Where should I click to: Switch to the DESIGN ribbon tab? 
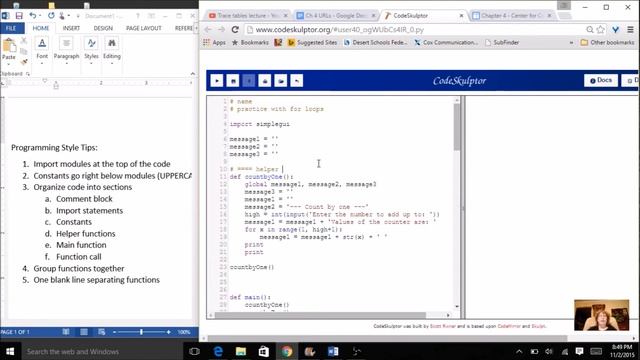(x=103, y=28)
